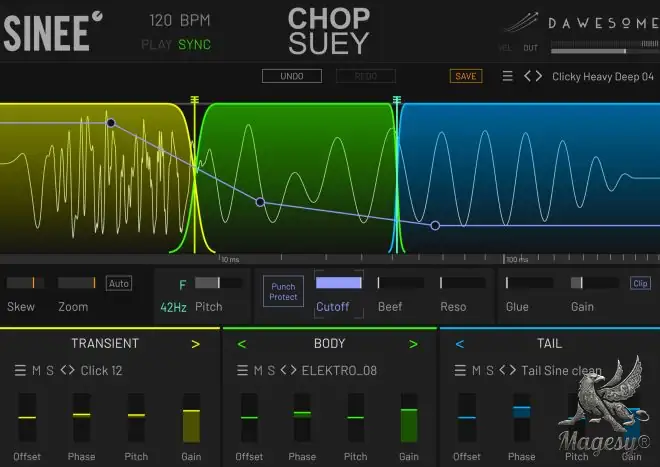The height and width of the screenshot is (467, 660).
Task: Open the Click 12 sample selector
Action: (101, 371)
